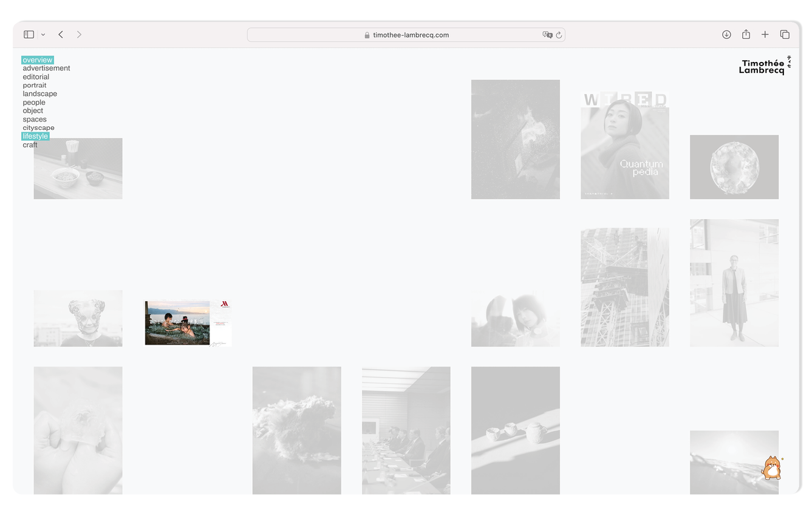Show the tab overview
The image size is (812, 516).
[x=785, y=35]
